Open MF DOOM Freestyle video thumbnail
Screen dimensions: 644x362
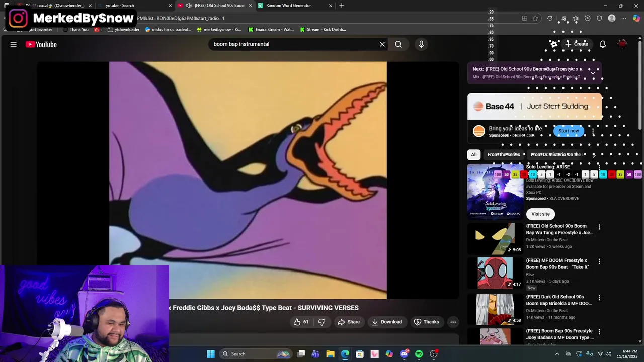click(495, 273)
